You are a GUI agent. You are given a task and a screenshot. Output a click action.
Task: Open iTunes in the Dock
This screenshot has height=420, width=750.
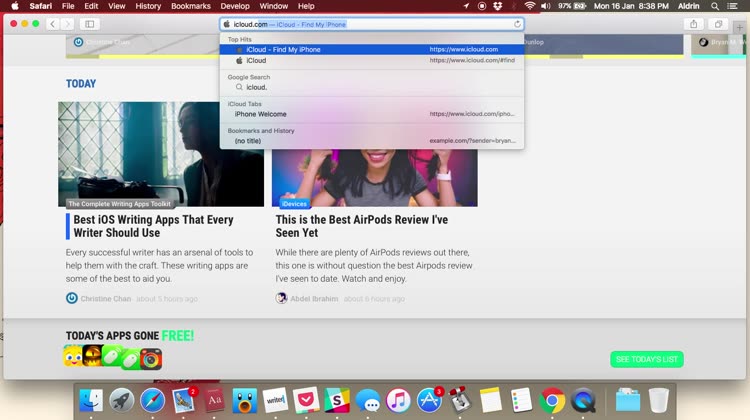[398, 400]
